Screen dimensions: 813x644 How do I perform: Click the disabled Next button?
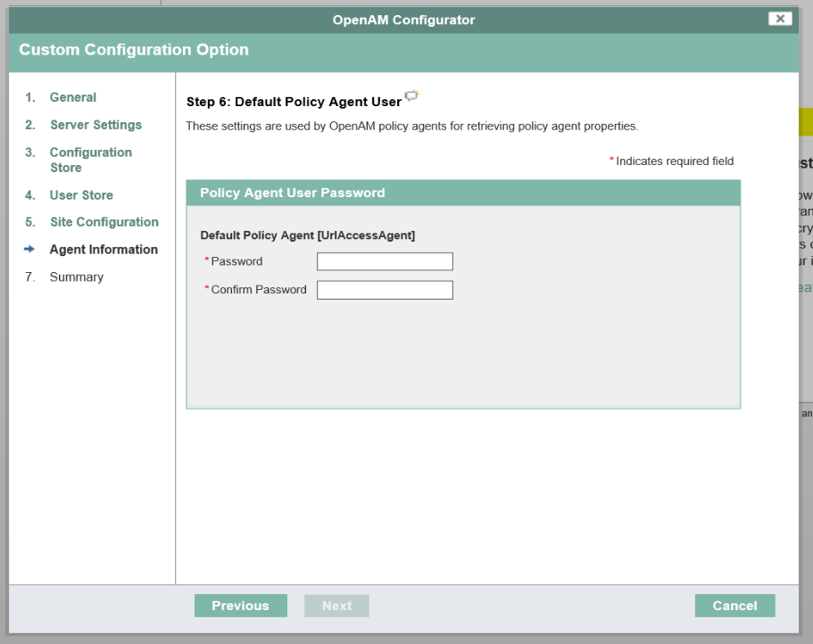[x=336, y=606]
